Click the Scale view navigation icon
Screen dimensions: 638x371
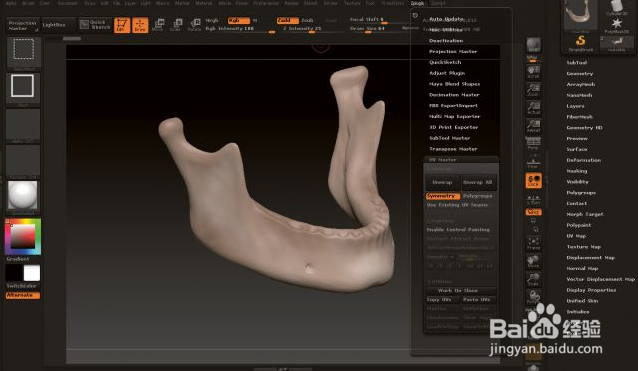tap(533, 279)
